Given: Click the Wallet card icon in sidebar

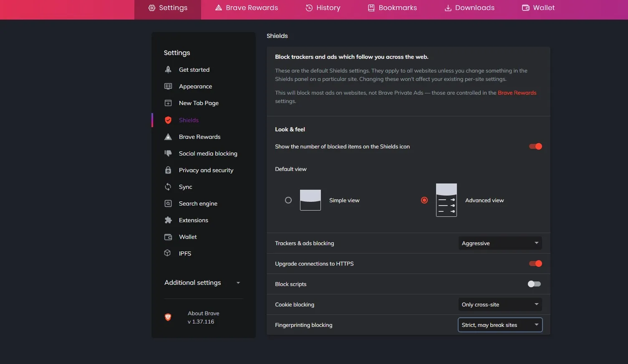Looking at the screenshot, I should 168,236.
